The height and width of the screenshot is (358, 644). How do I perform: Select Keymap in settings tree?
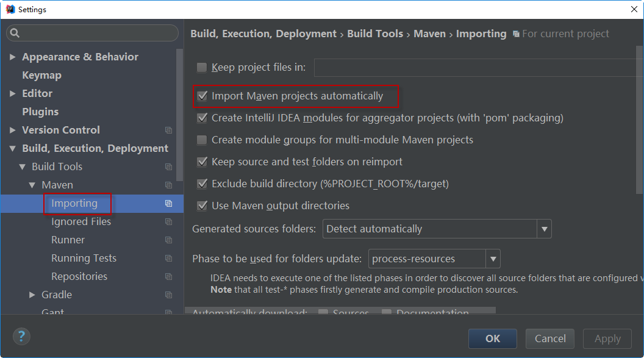(x=41, y=76)
